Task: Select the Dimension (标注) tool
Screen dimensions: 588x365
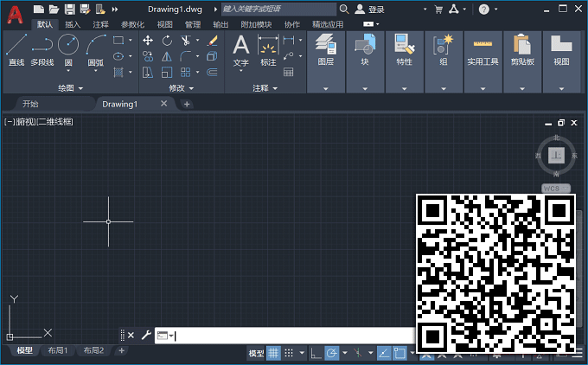Action: 268,50
